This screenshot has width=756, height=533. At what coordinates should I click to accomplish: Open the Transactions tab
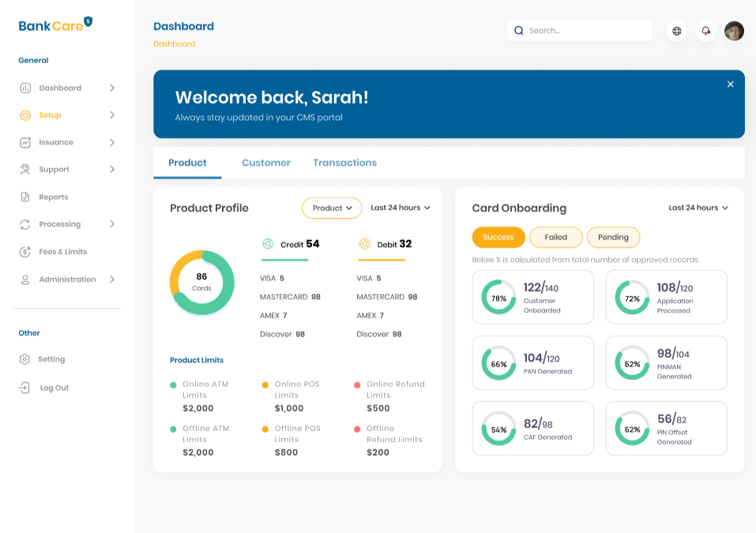pyautogui.click(x=344, y=163)
